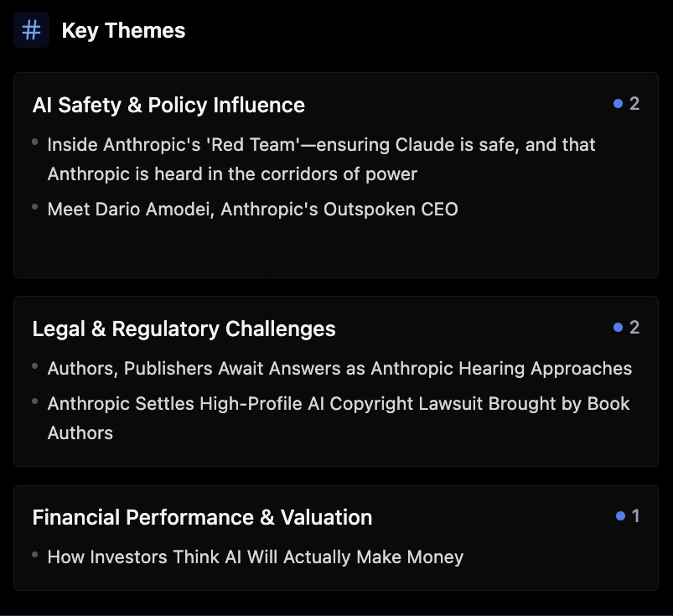Click the number 1 in Financial Performance card

635,516
